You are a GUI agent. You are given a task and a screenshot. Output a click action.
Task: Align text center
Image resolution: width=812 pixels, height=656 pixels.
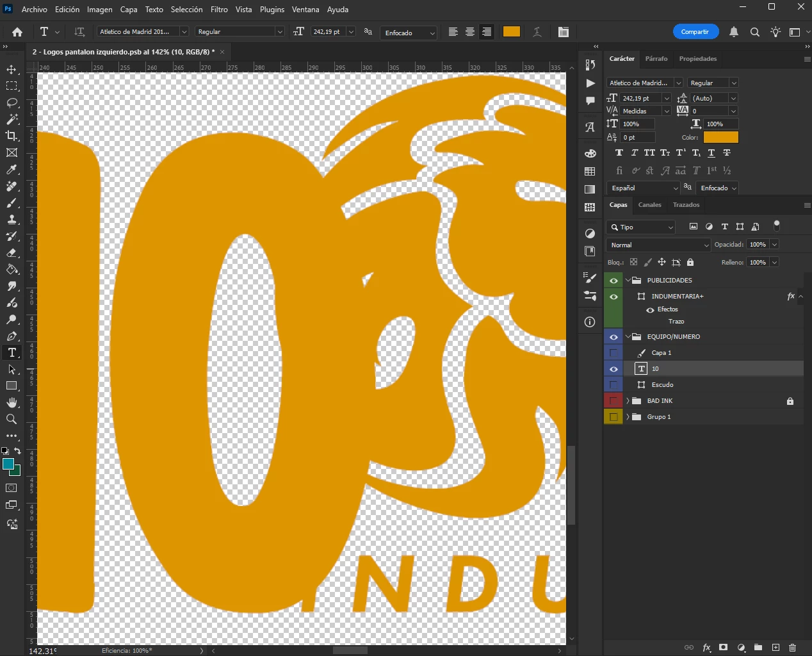470,32
